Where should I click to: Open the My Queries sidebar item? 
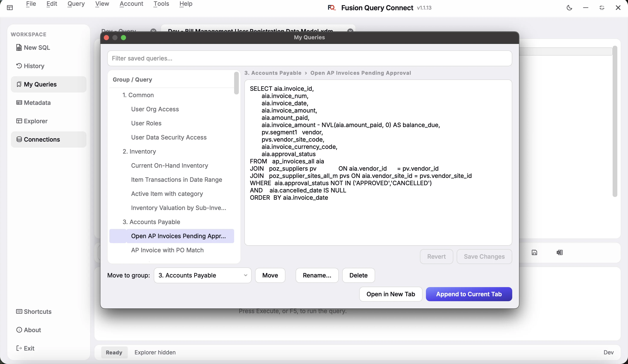click(x=49, y=84)
